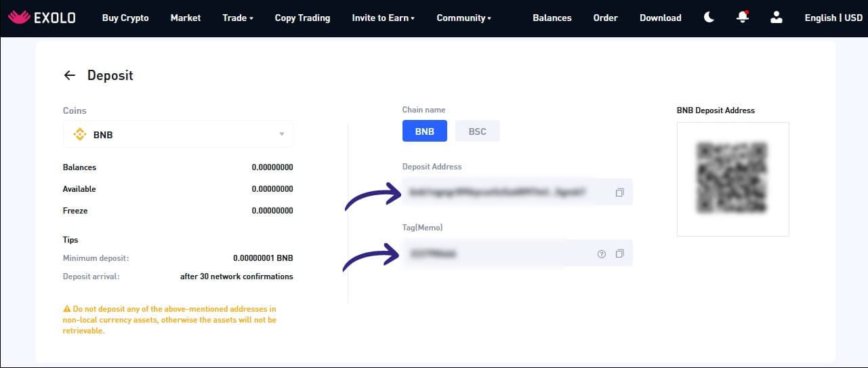Click the 'BNB Deposit Address' label
The height and width of the screenshot is (368, 868).
[716, 110]
